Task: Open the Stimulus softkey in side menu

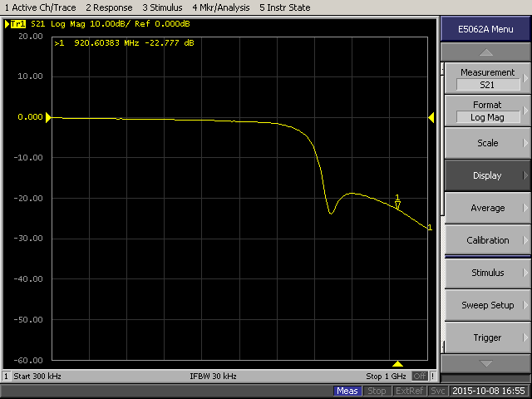Action: coord(487,273)
